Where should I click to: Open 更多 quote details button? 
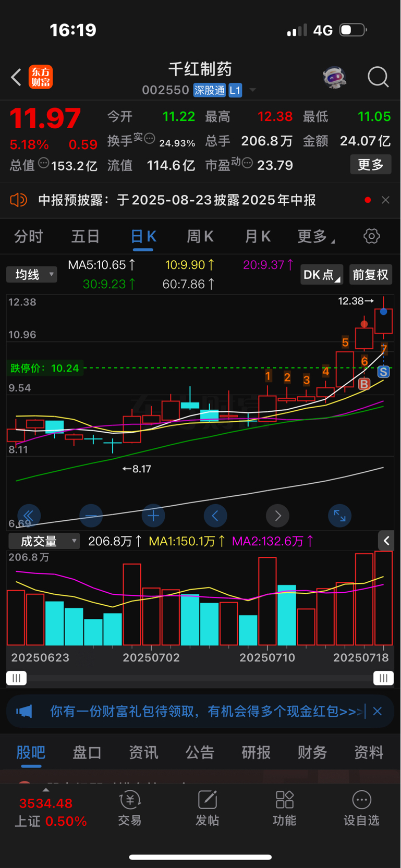[371, 165]
